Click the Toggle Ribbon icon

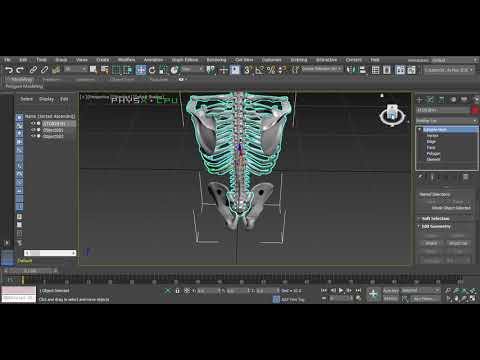400,70
